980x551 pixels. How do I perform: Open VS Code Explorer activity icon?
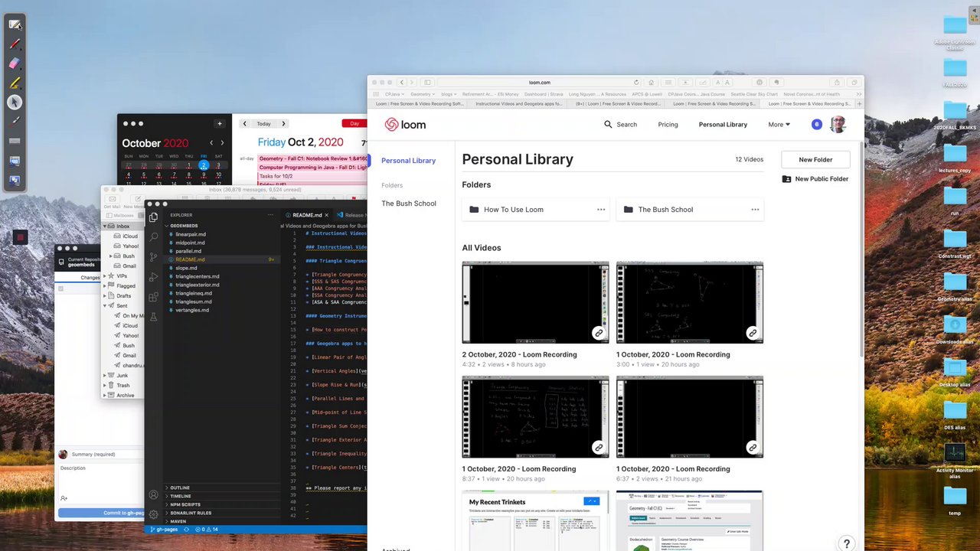153,217
